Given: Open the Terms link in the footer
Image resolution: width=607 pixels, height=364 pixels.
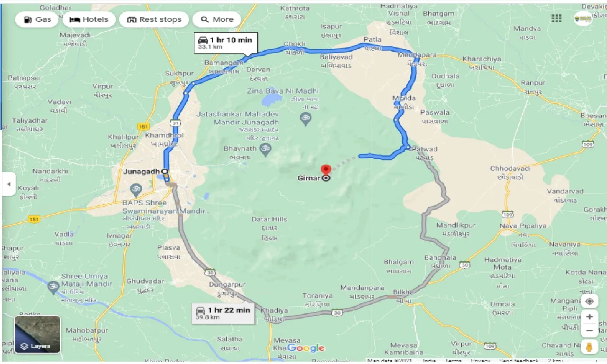Looking at the screenshot, I should tap(453, 361).
